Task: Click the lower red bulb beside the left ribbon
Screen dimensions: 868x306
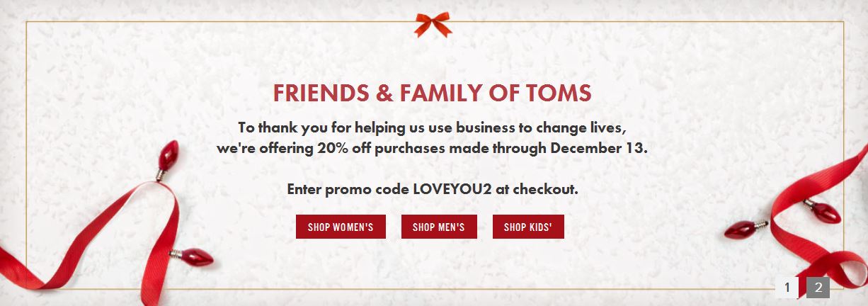Action: pyautogui.click(x=194, y=256)
